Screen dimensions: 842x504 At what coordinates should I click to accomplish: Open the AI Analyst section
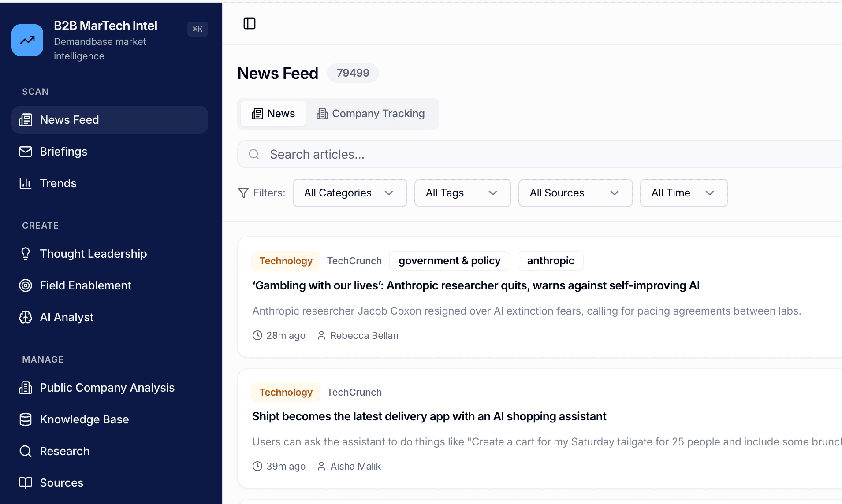tap(110, 317)
